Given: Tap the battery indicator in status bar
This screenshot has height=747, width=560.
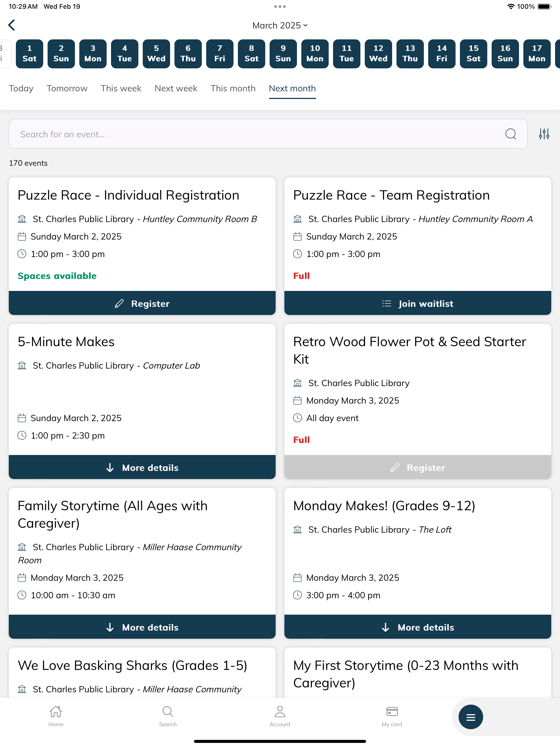Looking at the screenshot, I should [x=544, y=6].
